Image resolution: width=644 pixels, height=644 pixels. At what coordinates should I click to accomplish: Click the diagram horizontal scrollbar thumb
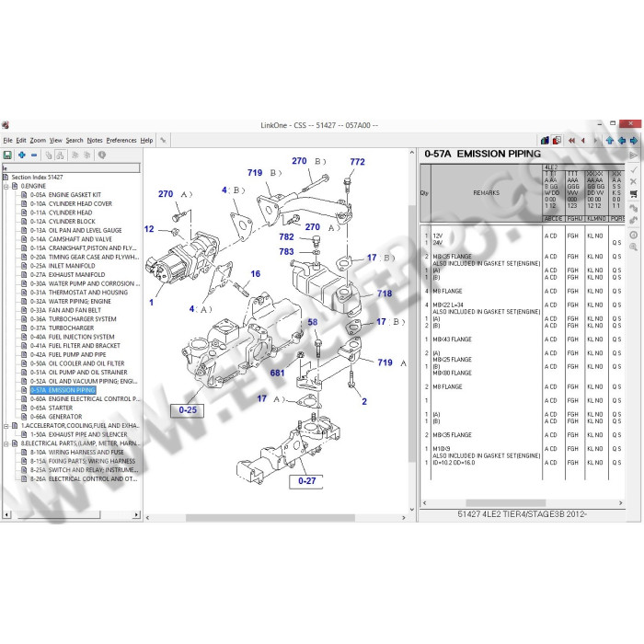point(270,518)
